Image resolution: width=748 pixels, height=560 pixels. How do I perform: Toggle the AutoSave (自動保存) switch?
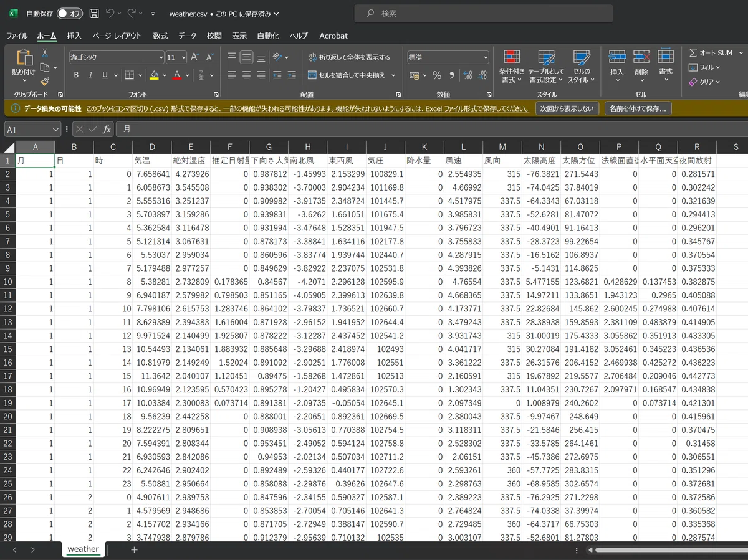click(70, 13)
